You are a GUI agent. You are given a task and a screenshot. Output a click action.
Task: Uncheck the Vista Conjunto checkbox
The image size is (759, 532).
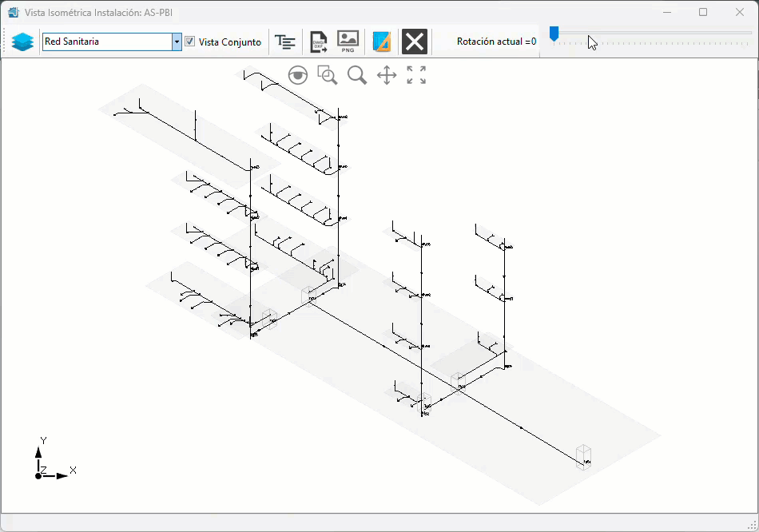coord(190,42)
